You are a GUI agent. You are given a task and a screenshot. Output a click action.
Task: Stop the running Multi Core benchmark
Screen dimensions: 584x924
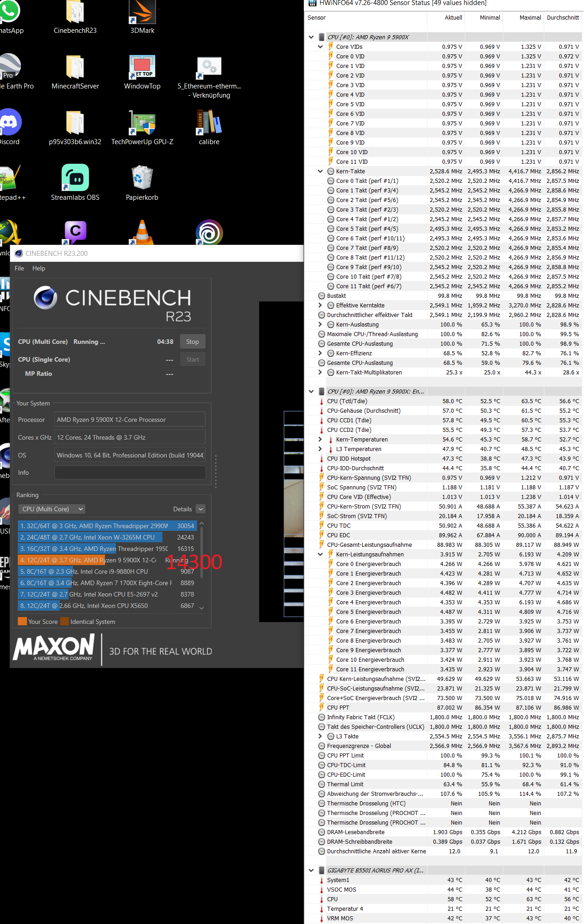coord(193,342)
